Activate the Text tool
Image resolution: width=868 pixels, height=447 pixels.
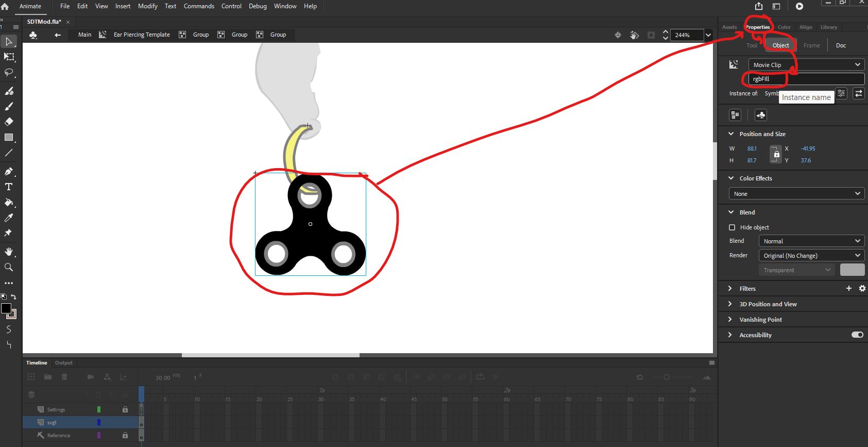point(9,187)
